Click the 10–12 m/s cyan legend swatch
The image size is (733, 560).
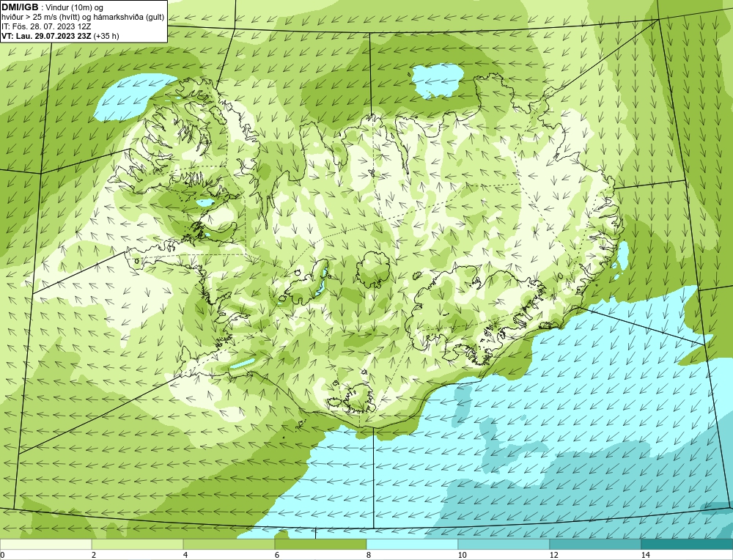point(504,544)
